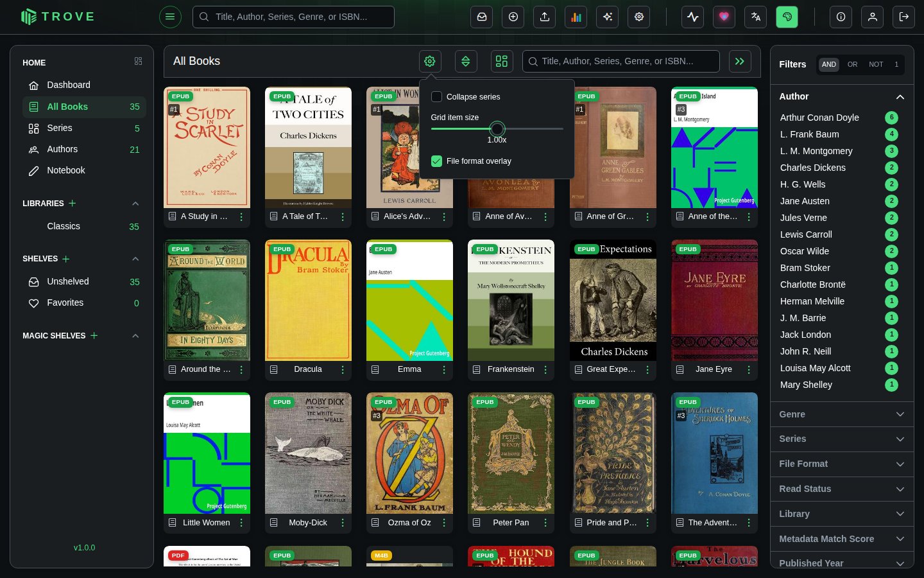Screen dimensions: 924x578
Task: Toggle the sidebar hamburger menu button
Action: click(170, 17)
